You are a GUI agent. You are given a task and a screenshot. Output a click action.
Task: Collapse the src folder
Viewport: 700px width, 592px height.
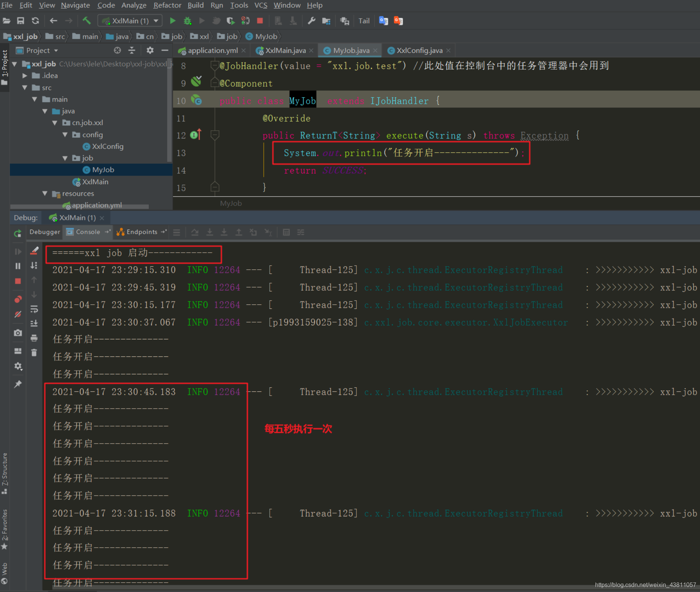click(25, 87)
